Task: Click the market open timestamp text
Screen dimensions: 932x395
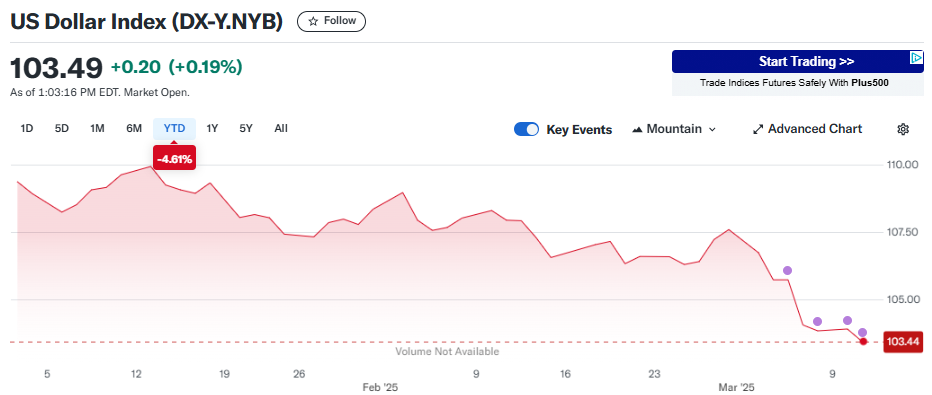Action: coord(100,93)
